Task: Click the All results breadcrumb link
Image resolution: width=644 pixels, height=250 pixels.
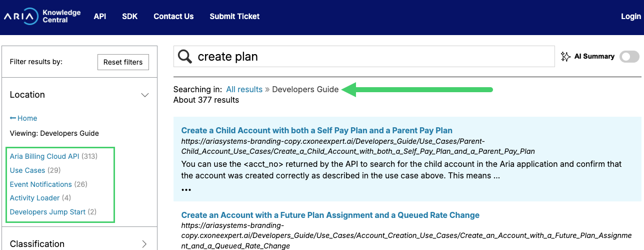Action: click(x=244, y=90)
